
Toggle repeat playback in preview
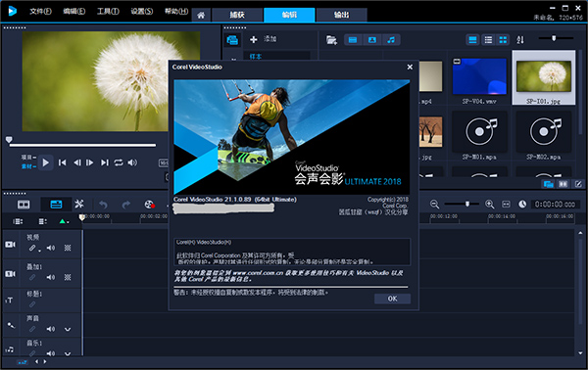[x=119, y=162]
